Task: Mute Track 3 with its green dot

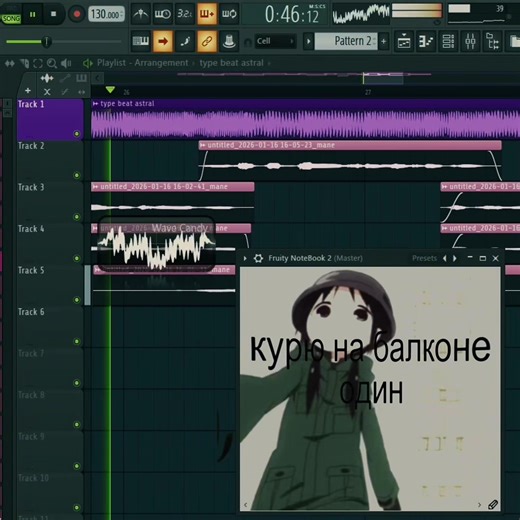Action: 77,217
